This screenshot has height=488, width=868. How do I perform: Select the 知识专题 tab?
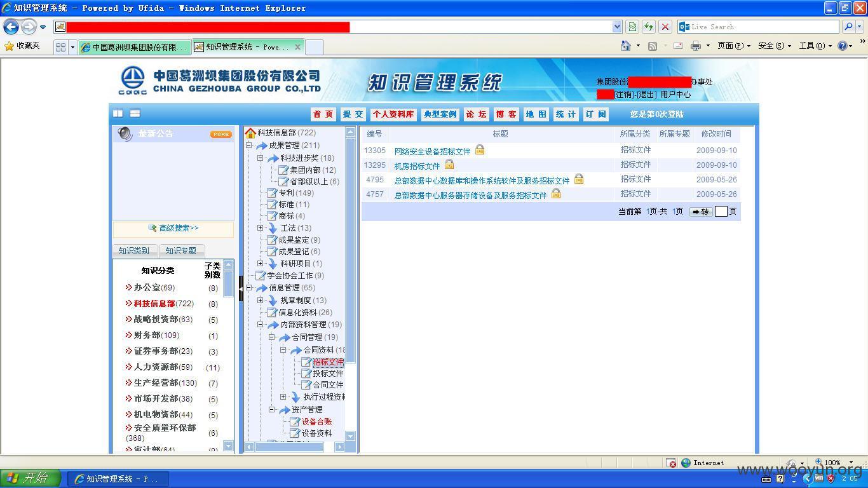click(x=181, y=250)
